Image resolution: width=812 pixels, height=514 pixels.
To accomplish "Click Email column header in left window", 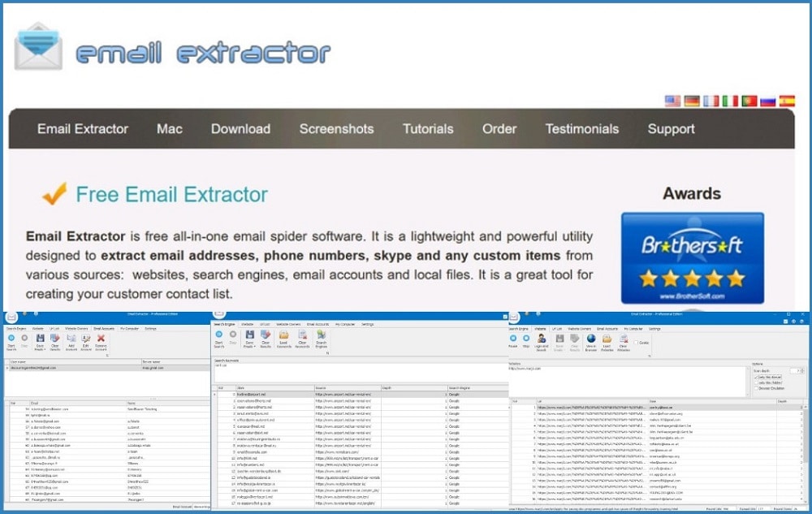I will pyautogui.click(x=78, y=404).
